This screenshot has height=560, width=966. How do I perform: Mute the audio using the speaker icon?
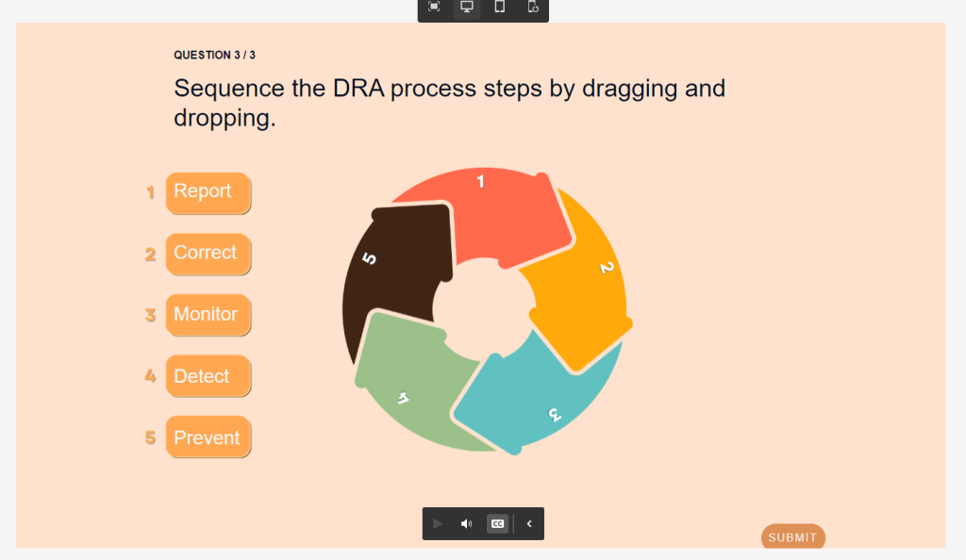point(466,523)
